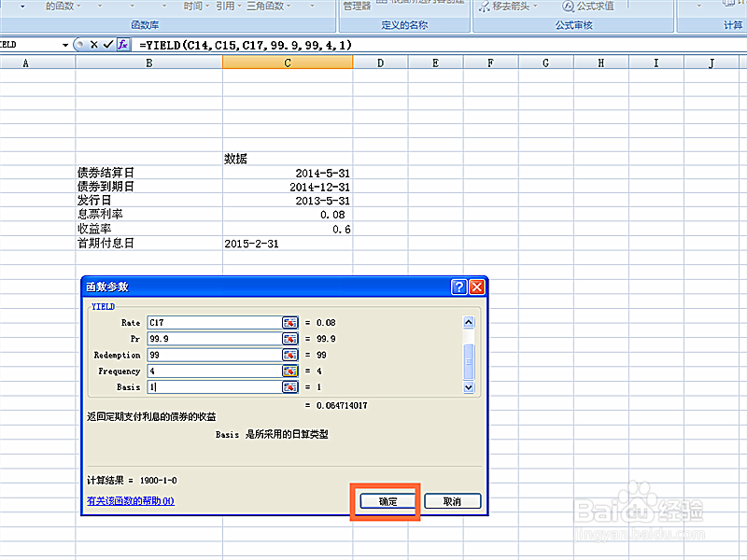Click the 定义的名称 ribbon group label
The image size is (747, 560).
point(404,25)
